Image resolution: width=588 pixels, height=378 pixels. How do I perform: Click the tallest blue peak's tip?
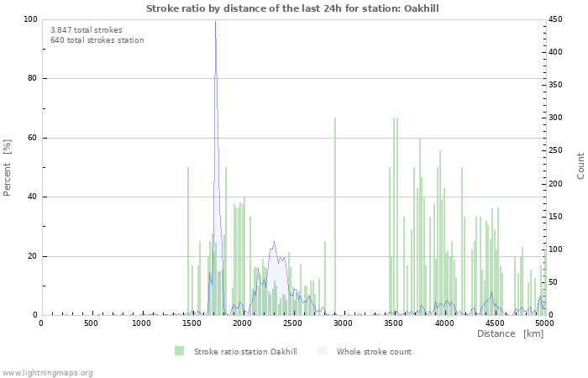(x=215, y=22)
